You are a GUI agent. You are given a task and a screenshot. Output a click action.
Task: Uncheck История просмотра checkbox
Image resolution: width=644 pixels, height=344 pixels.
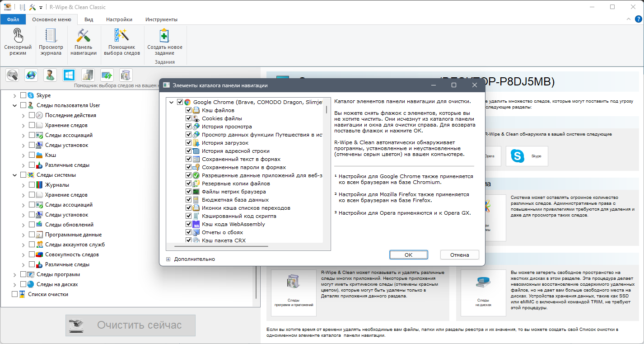(x=189, y=127)
